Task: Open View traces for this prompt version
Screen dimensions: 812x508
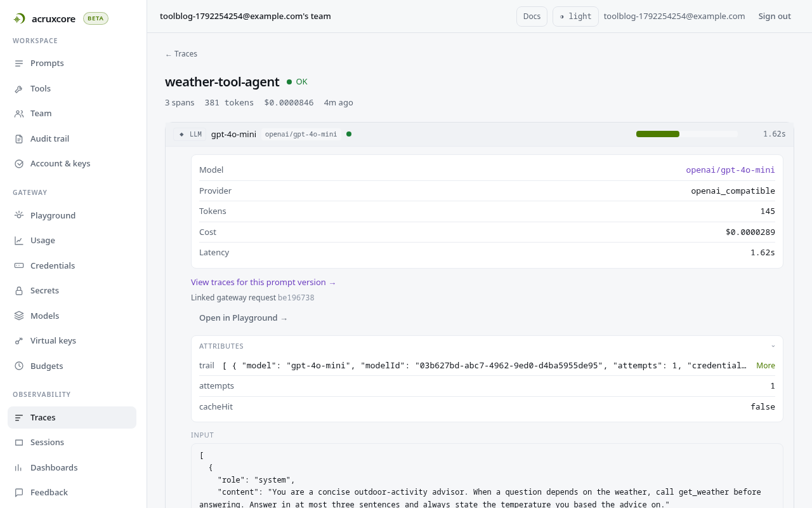Action: pyautogui.click(x=263, y=283)
